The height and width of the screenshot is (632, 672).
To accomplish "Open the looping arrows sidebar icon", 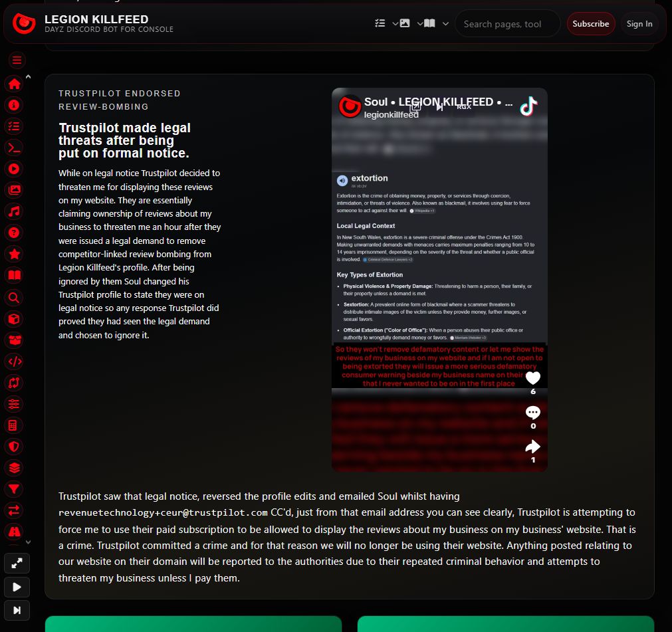I will (x=14, y=383).
